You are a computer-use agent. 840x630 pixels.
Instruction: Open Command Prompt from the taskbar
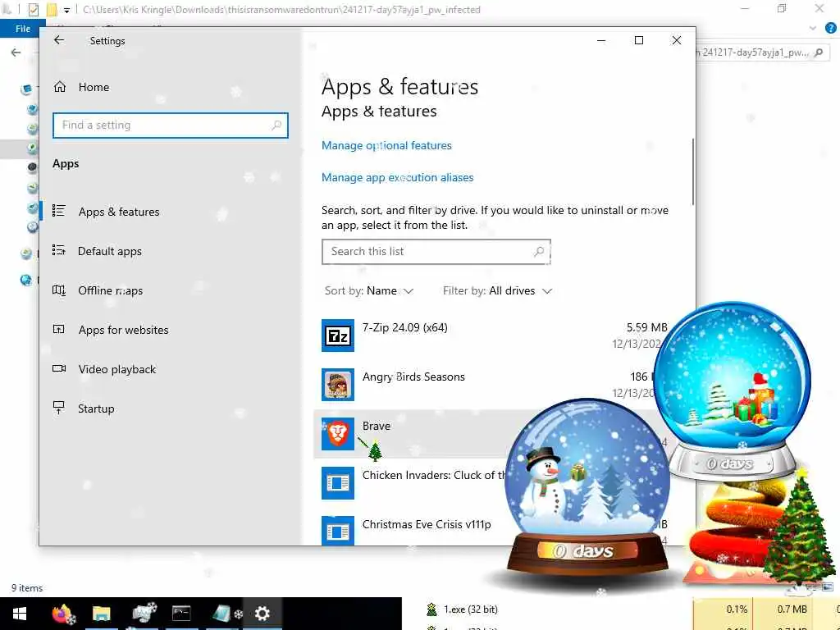coord(181,614)
